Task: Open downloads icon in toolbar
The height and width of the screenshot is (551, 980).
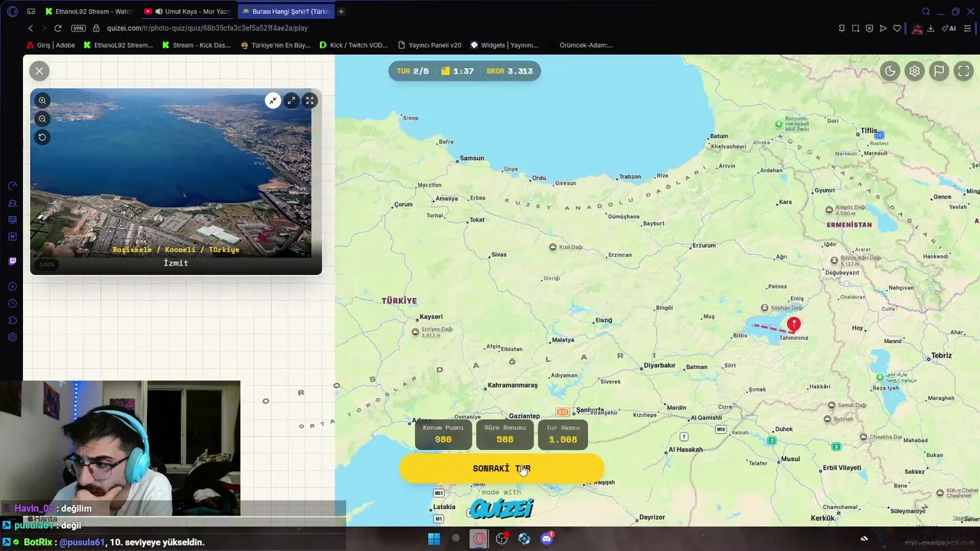Action: coord(930,28)
